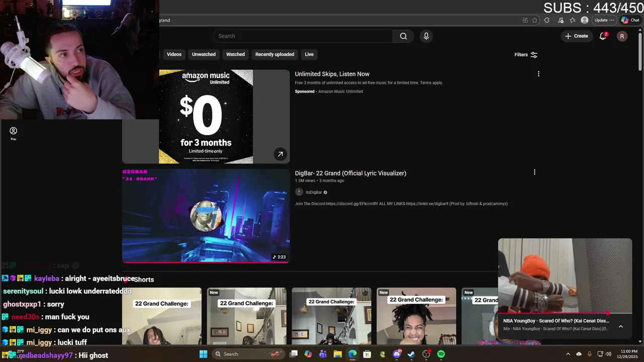Click in the YouTube search field
644x362 pixels.
coord(303,36)
